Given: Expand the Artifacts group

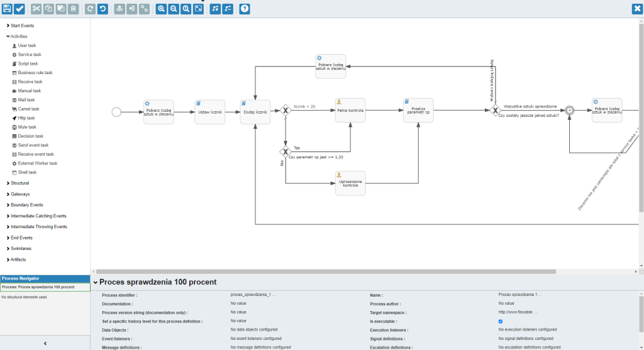Looking at the screenshot, I should [x=16, y=260].
